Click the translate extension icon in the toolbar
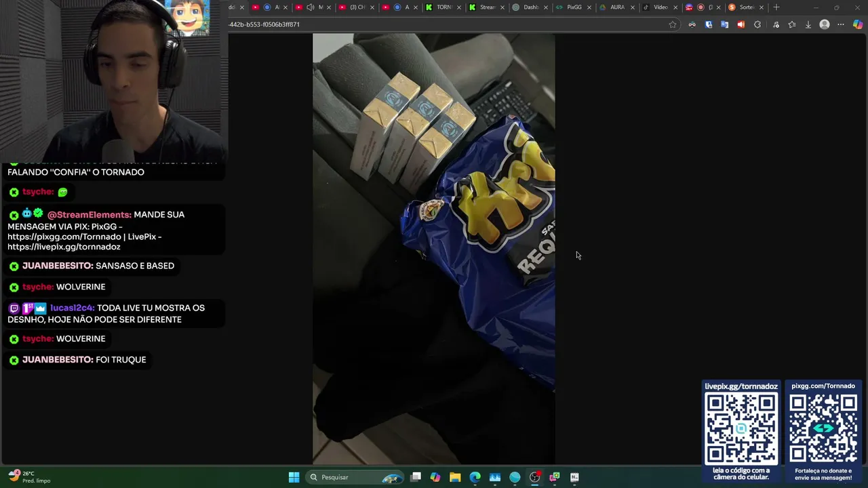The width and height of the screenshot is (868, 488). click(x=724, y=24)
